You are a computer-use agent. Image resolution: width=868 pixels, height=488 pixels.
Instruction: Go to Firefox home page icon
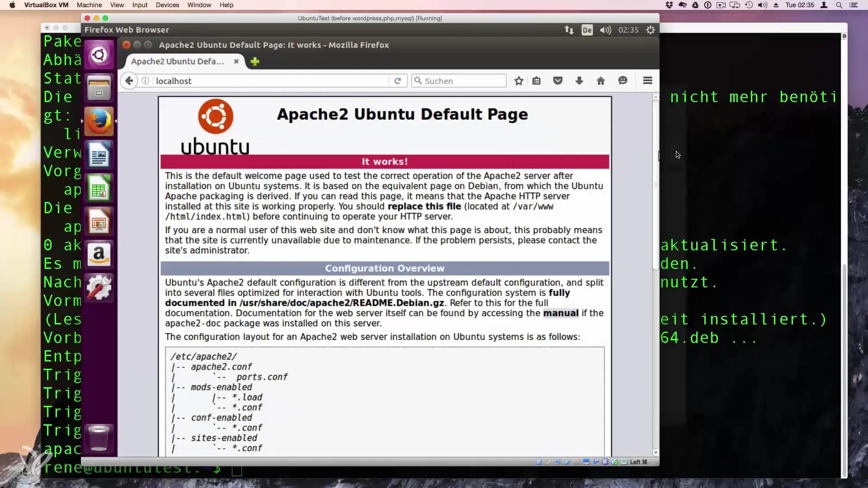(x=601, y=81)
